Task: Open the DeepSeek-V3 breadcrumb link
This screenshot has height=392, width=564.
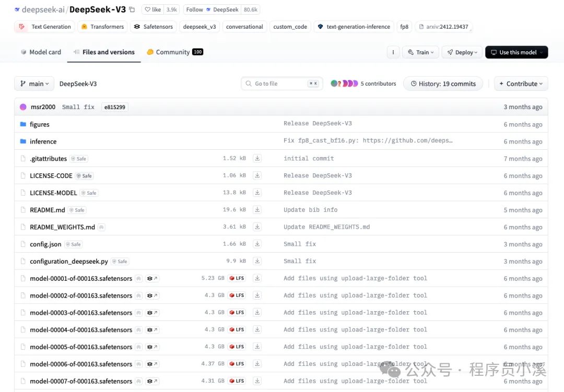Action: coord(78,84)
